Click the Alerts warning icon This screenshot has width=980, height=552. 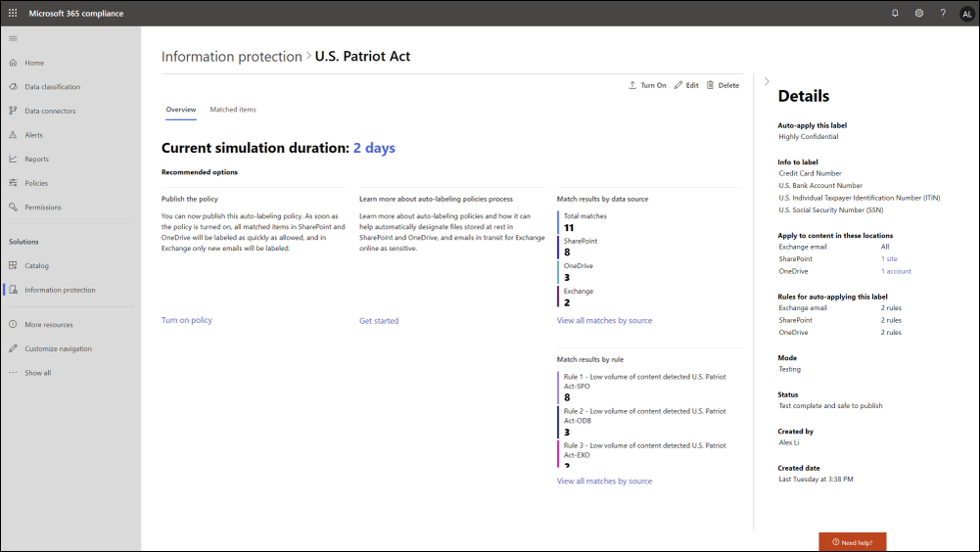[13, 135]
